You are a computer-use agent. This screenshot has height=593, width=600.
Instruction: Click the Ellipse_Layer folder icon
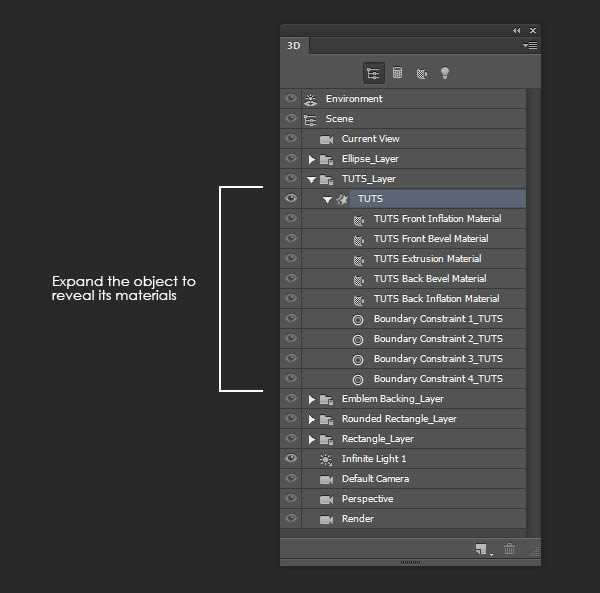[326, 159]
